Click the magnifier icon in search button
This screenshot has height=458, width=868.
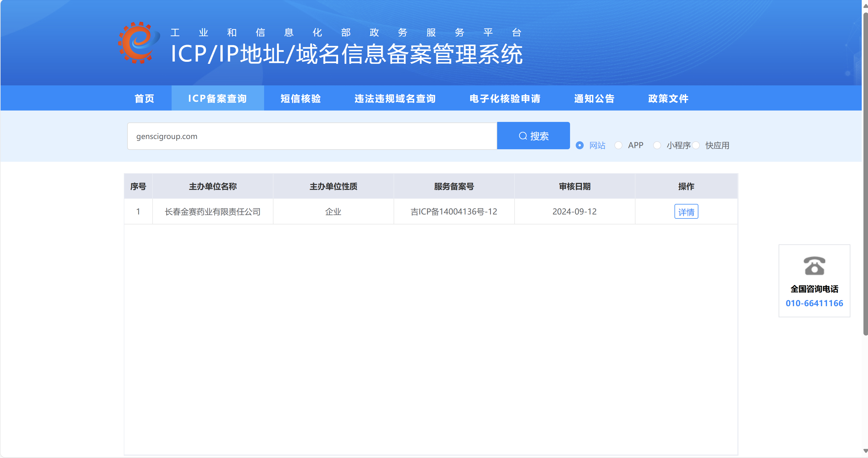click(x=523, y=136)
